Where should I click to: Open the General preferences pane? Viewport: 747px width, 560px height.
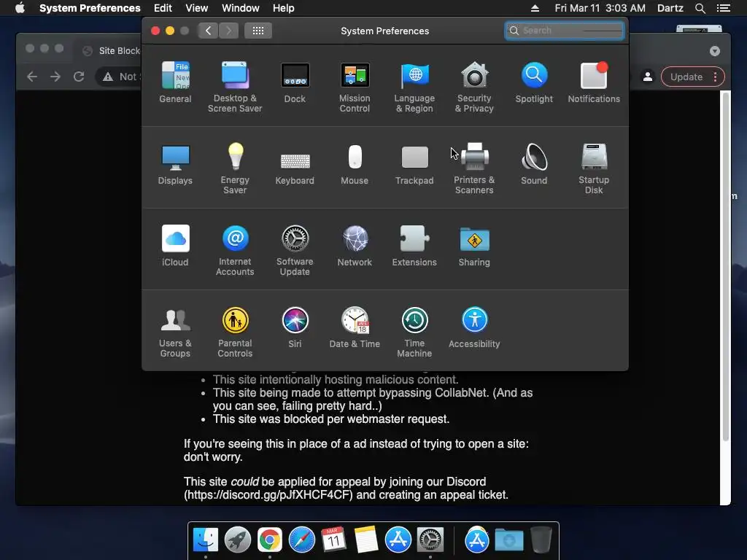pyautogui.click(x=175, y=82)
